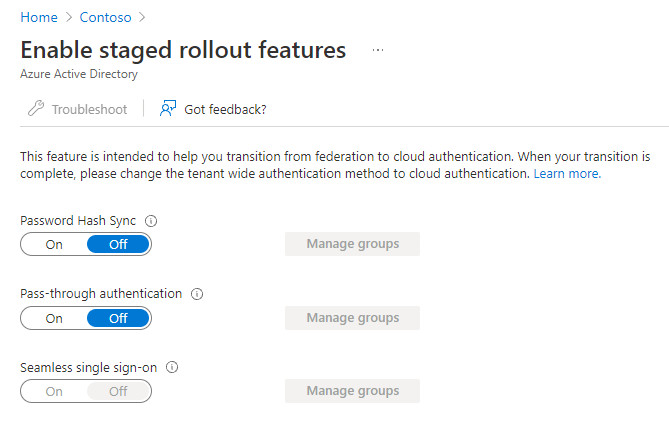Turn On Pass-through authentication

click(54, 318)
